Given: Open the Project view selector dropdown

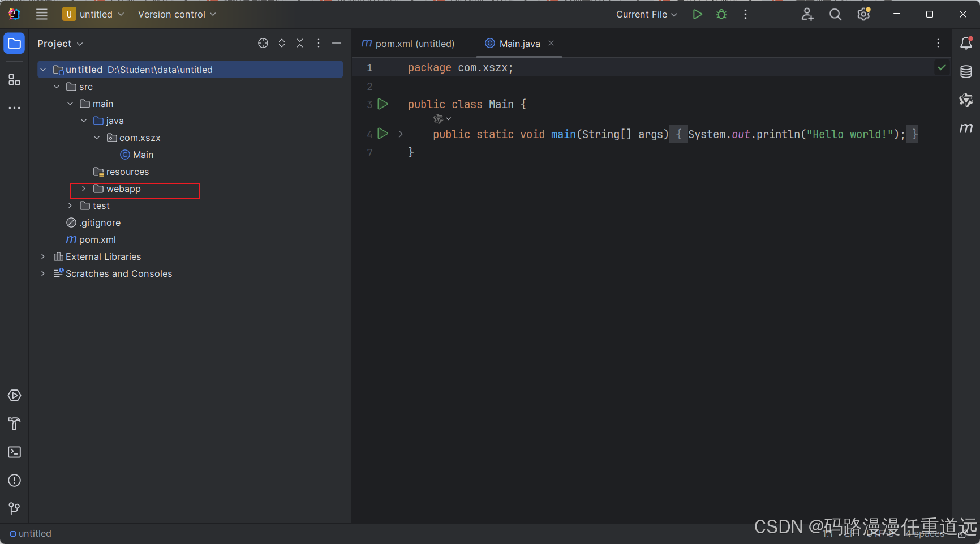Looking at the screenshot, I should 60,44.
